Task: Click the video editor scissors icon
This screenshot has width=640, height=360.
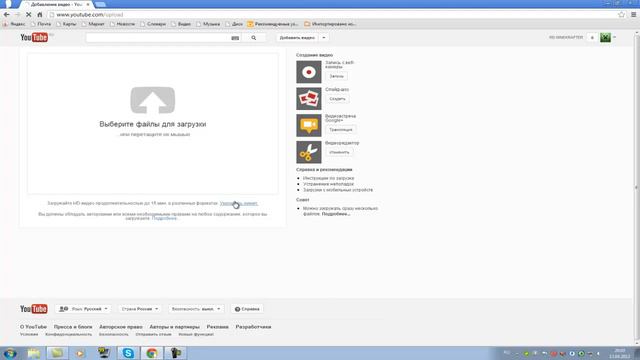Action: (x=309, y=152)
